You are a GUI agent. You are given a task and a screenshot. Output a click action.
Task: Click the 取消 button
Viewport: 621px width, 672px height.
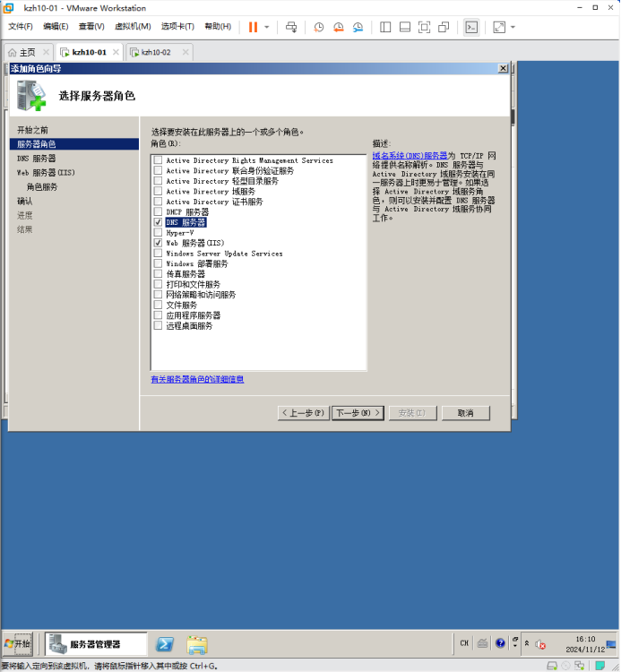pyautogui.click(x=465, y=413)
